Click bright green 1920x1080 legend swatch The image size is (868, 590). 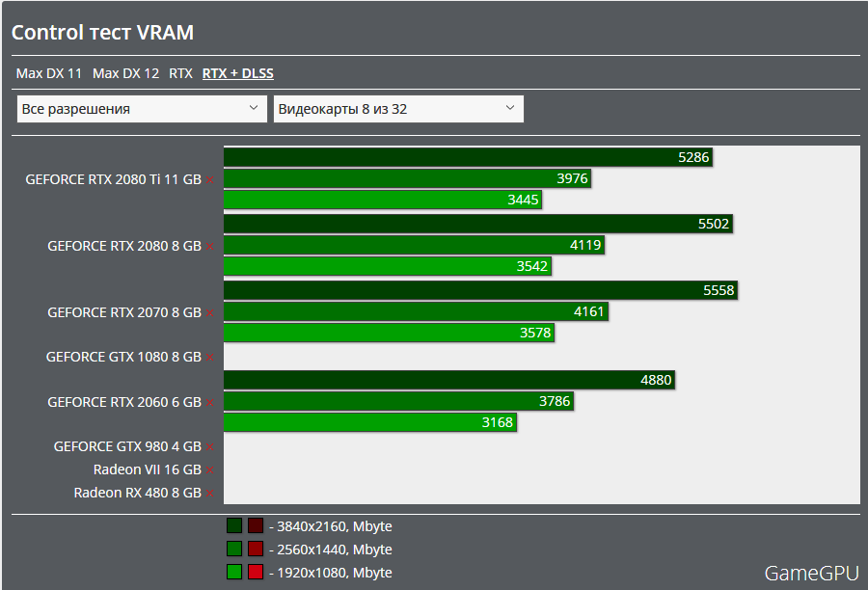[234, 572]
